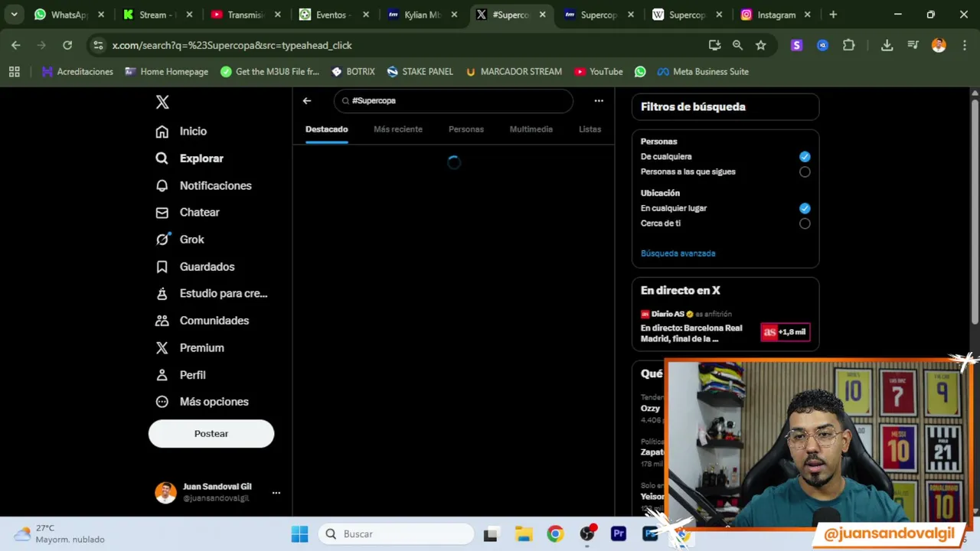This screenshot has width=980, height=551.
Task: Open the apps grid in bookmarks bar
Action: (14, 71)
